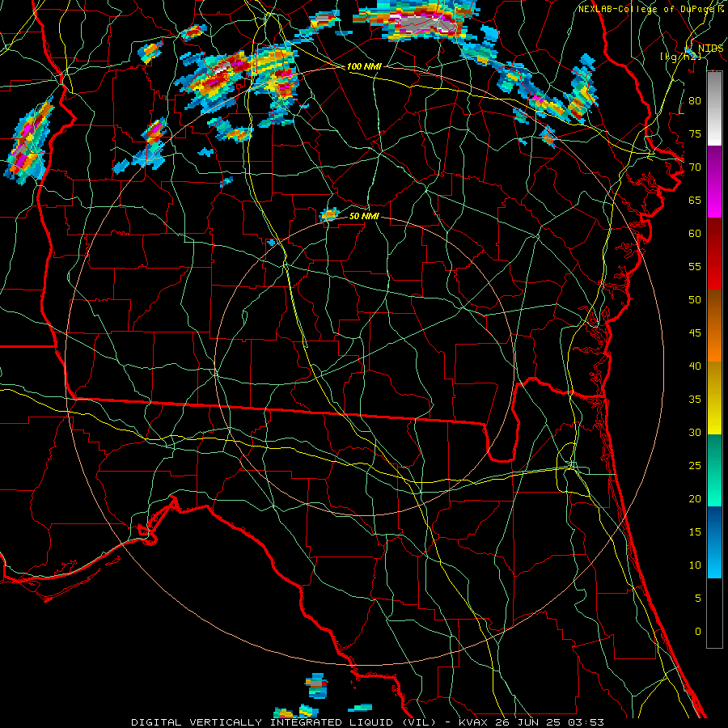The width and height of the screenshot is (728, 728).
Task: Click the NIDS label above the legend
Action: tap(710, 49)
